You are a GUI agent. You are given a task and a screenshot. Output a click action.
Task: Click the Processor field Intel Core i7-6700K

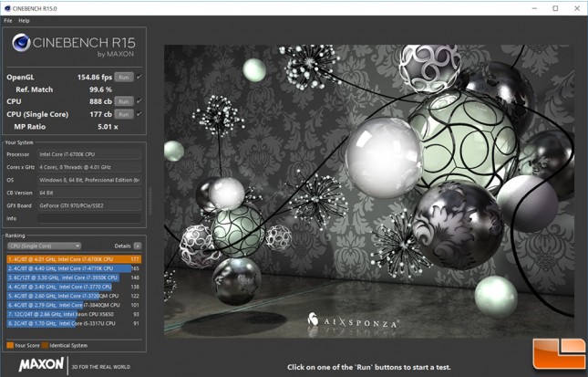click(x=89, y=154)
